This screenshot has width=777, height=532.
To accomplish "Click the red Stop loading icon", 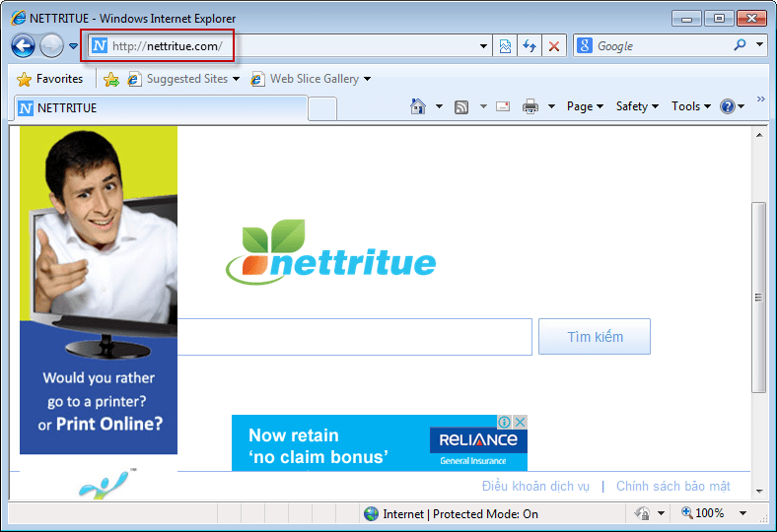I will click(554, 46).
